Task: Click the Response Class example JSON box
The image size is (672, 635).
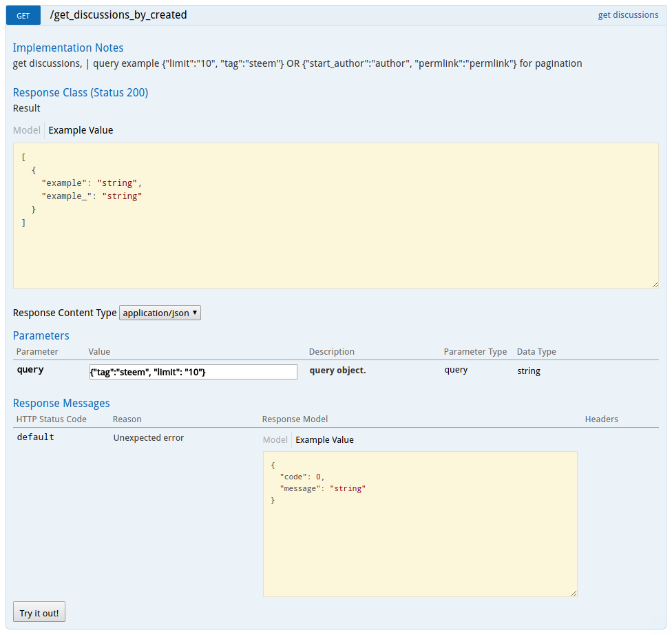Action: click(335, 216)
